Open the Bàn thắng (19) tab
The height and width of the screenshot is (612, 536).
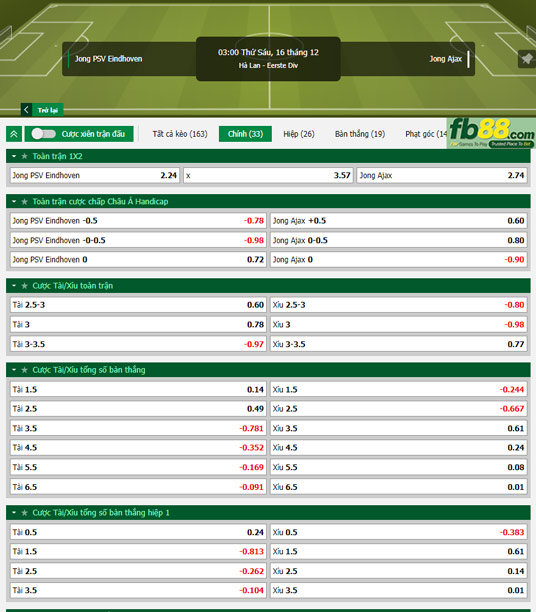click(360, 134)
